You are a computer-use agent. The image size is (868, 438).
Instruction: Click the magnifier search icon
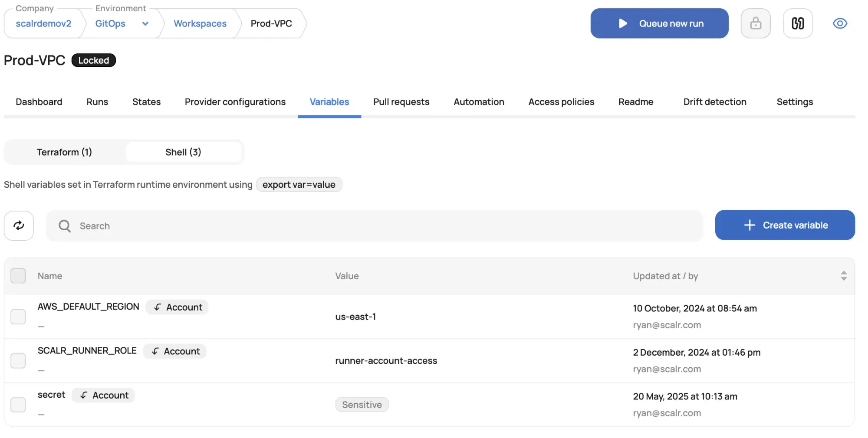[65, 226]
